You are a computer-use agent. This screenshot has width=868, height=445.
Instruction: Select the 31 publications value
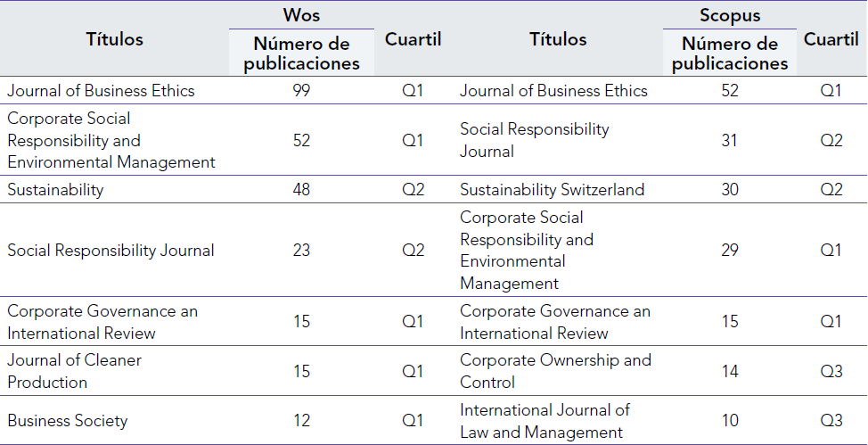point(730,140)
